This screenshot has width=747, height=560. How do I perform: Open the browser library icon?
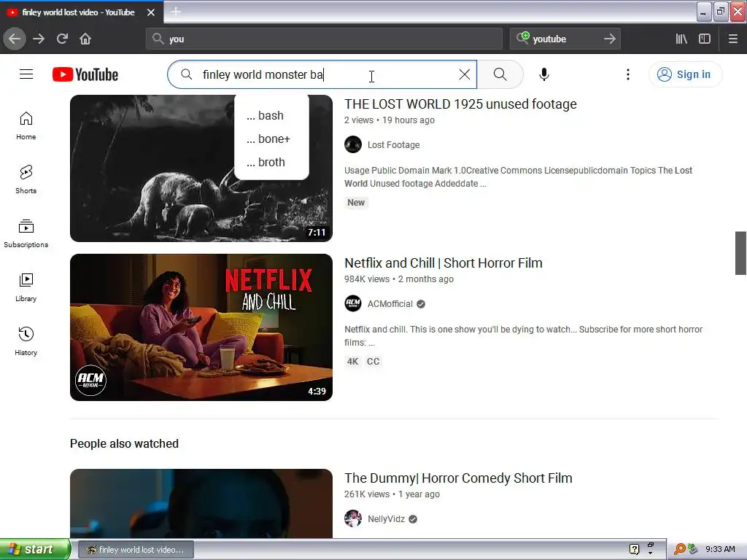[x=681, y=39]
